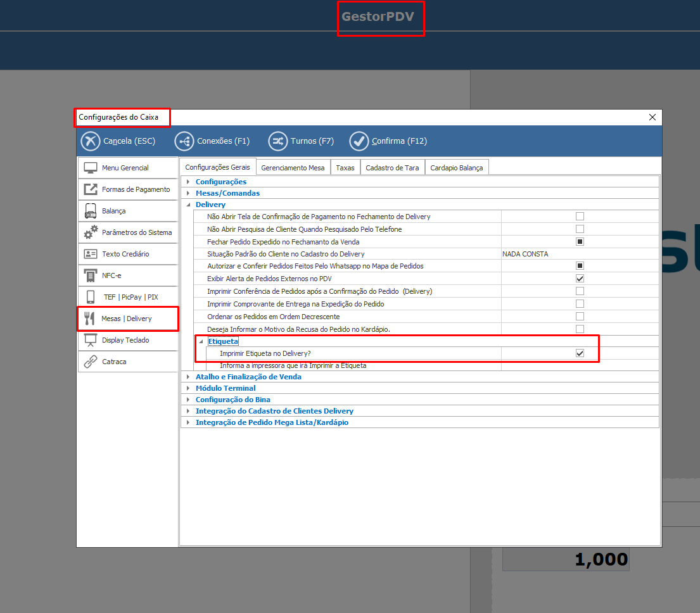Expand the Mesas/Comandas section

[x=188, y=193]
